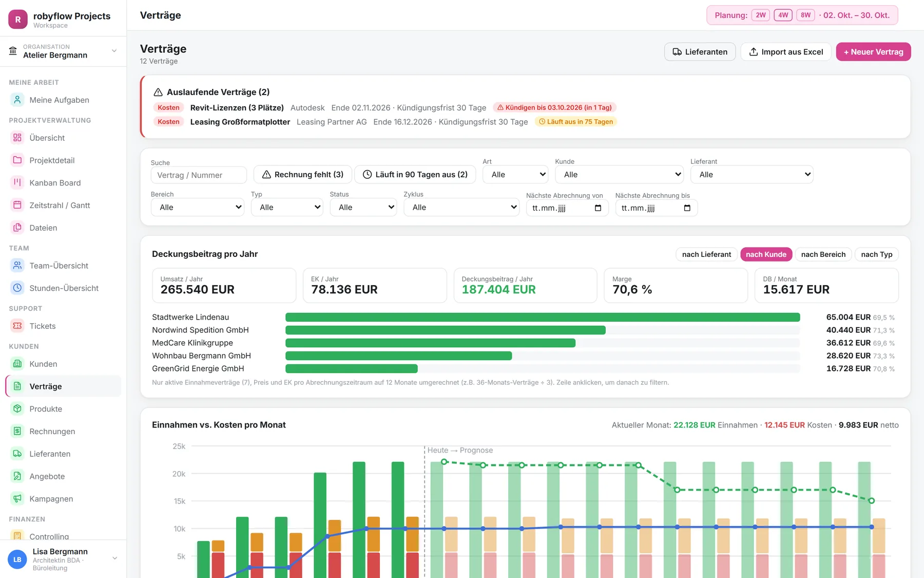Switch breakdown to nach Typ

tap(877, 254)
